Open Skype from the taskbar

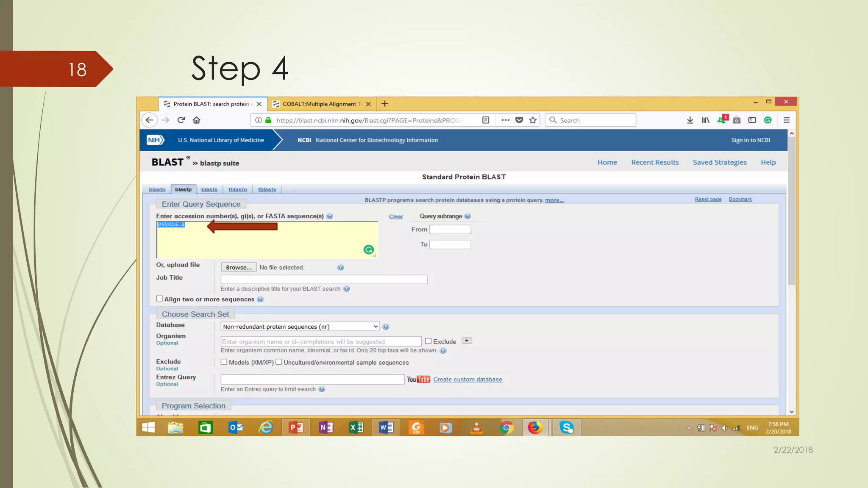pos(567,428)
